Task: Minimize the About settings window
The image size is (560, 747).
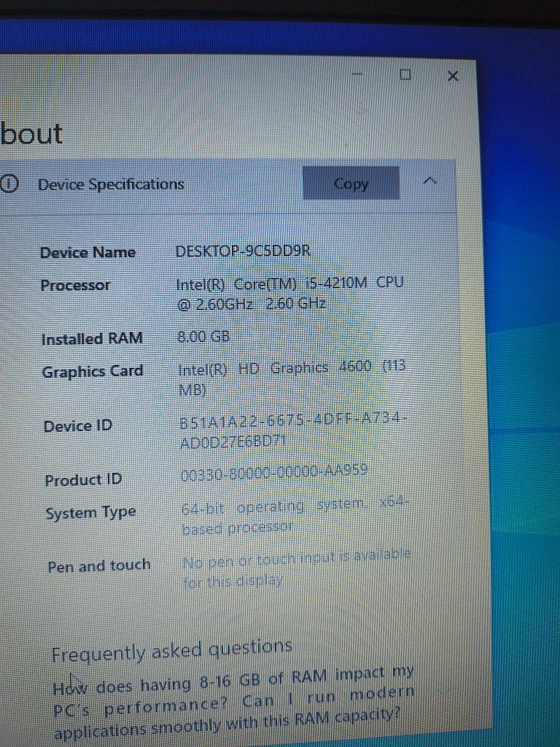Action: (357, 74)
